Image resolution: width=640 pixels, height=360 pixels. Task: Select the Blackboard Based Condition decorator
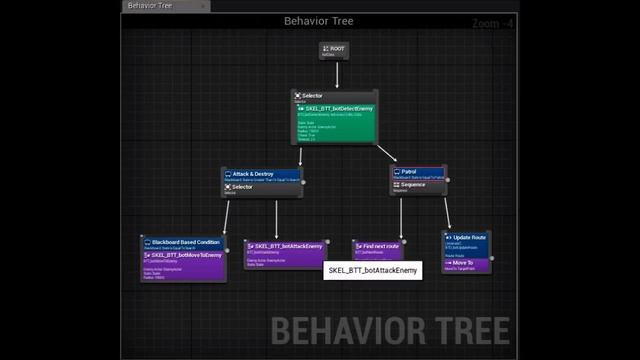tap(183, 244)
